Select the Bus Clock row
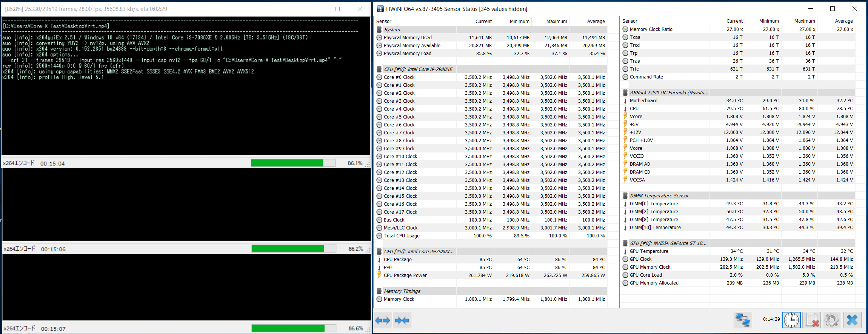Screen dimensions: 868x334 point(491,220)
